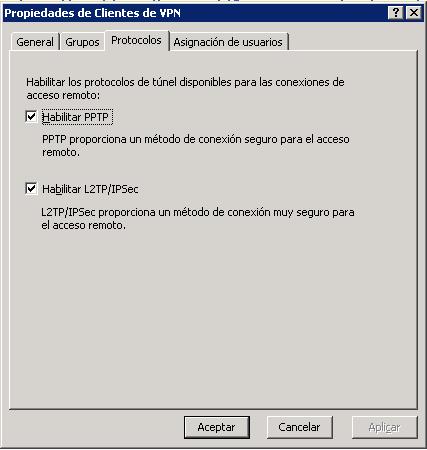Screen dimensions: 427x450
Task: Click the L2TP/IPSec very secure description text
Action: (198, 219)
